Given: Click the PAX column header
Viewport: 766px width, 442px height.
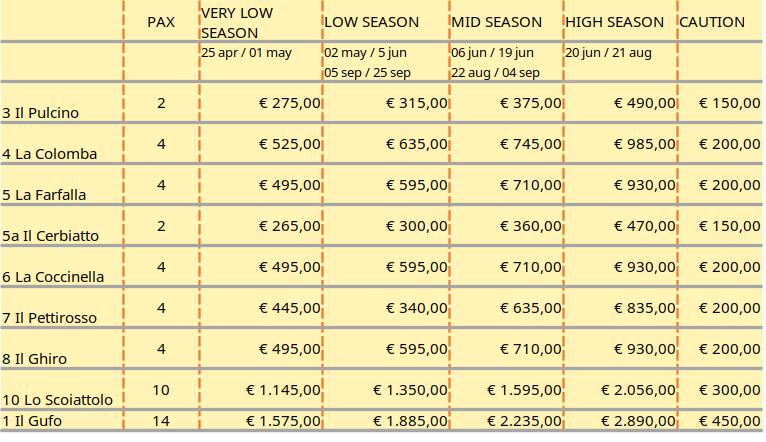Looking at the screenshot, I should 161,21.
